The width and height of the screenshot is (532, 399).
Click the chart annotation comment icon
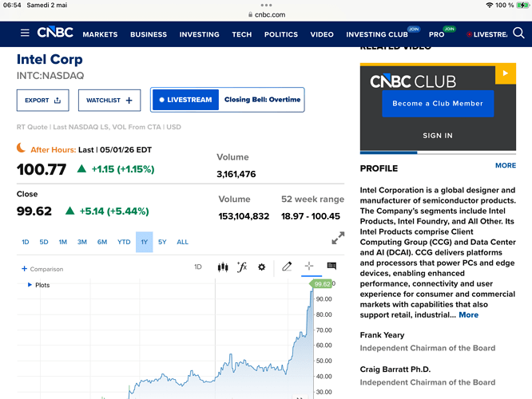tap(332, 266)
